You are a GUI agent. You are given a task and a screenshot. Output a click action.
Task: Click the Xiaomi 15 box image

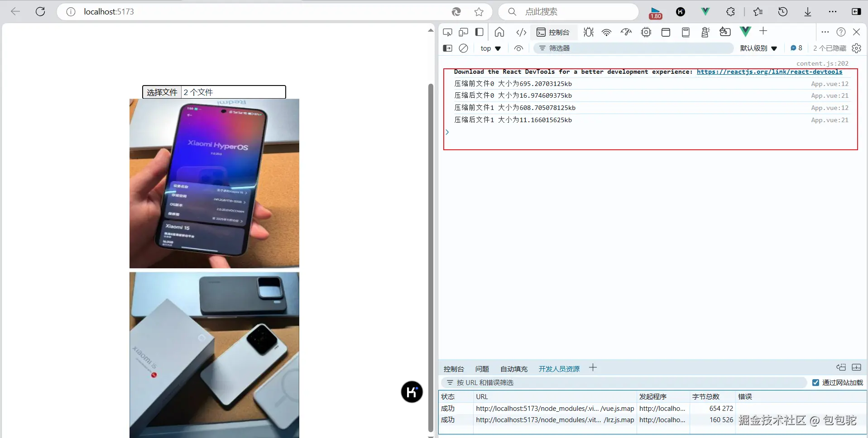214,355
